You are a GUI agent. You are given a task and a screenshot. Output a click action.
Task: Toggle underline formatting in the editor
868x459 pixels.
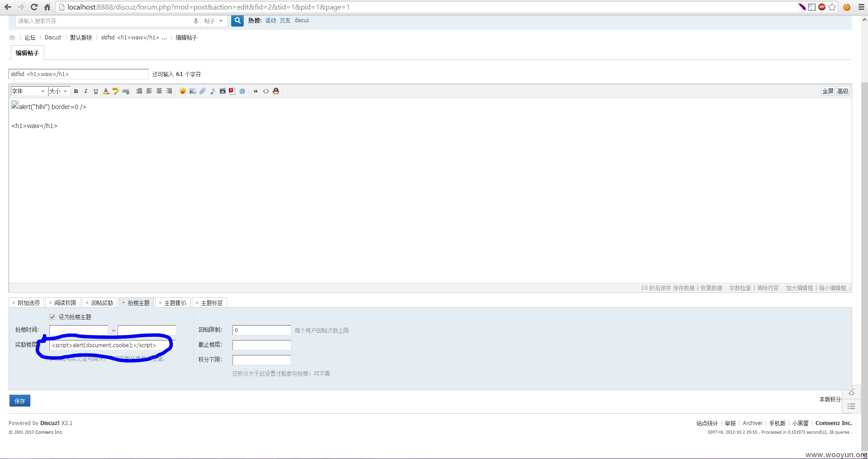[x=96, y=91]
